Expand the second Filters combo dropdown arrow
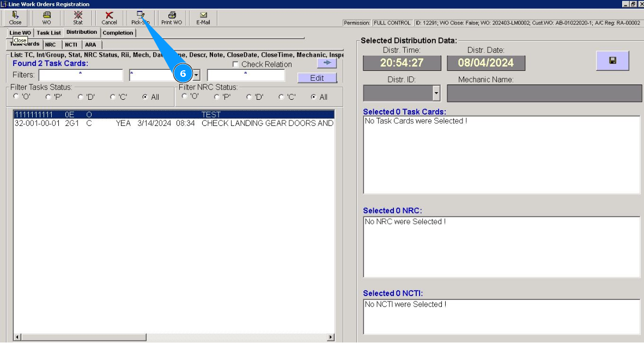This screenshot has height=343, width=644. pos(196,75)
